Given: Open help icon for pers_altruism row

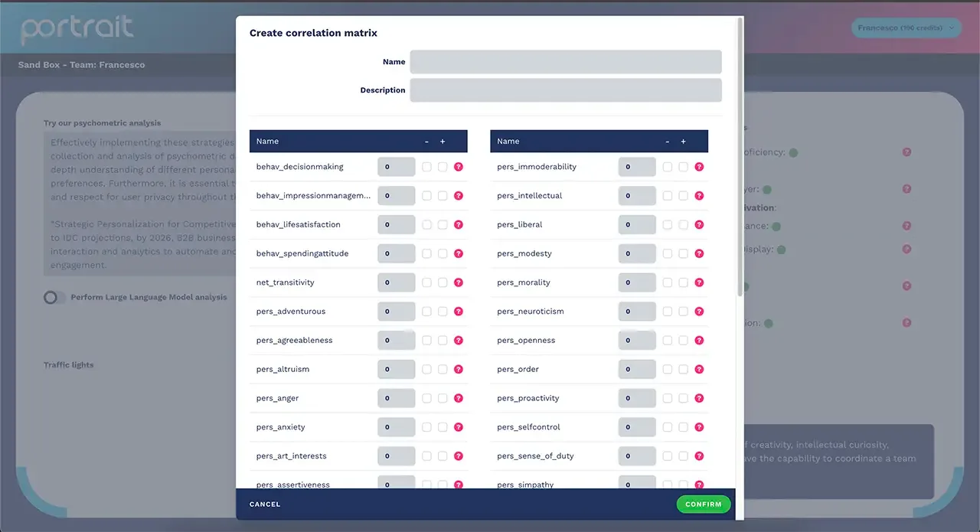Looking at the screenshot, I should point(459,369).
